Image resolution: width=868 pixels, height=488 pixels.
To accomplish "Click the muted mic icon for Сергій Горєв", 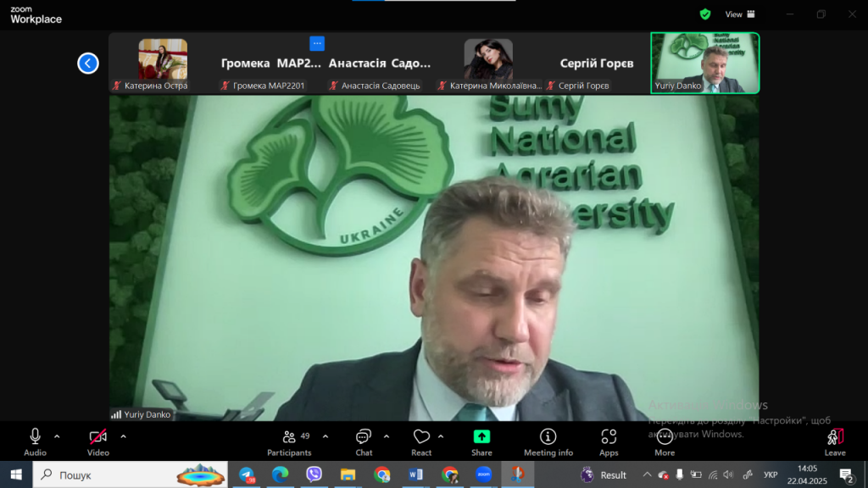I will (551, 86).
